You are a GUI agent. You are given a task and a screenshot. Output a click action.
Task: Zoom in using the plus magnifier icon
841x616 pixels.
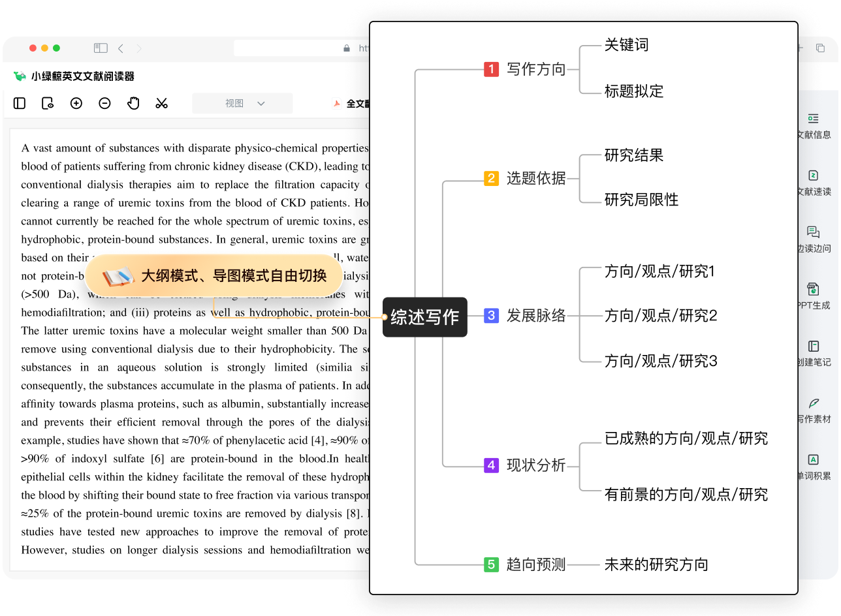[x=76, y=103]
